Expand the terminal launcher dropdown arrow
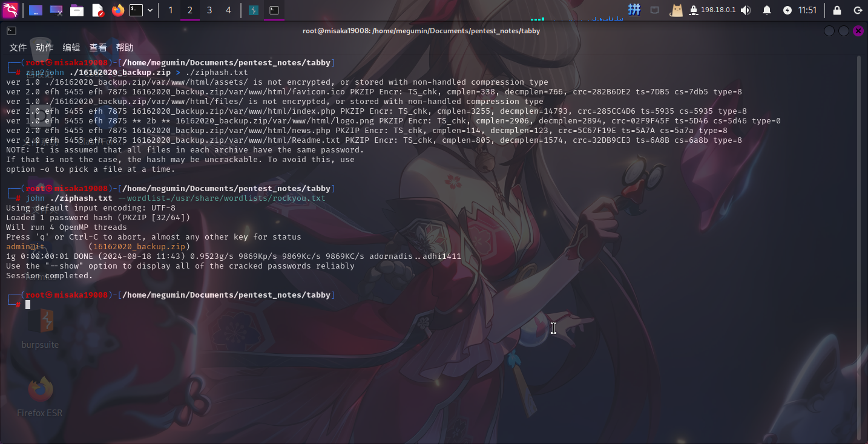The image size is (868, 444). (150, 10)
